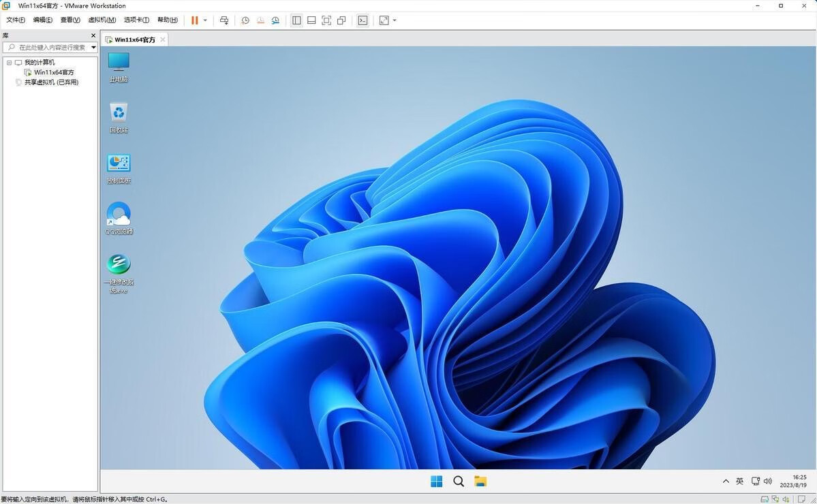This screenshot has height=504, width=817.
Task: Open the snapshot manager toolbar icon
Action: (x=275, y=20)
